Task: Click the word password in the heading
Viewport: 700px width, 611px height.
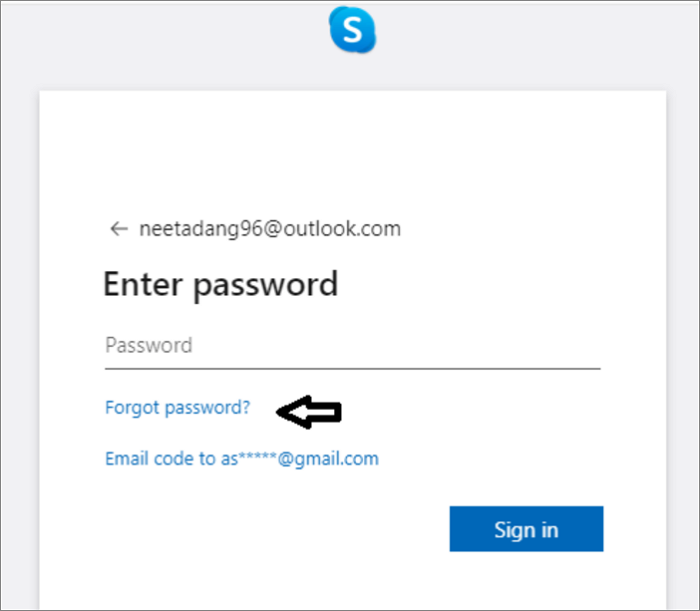Action: 265,287
